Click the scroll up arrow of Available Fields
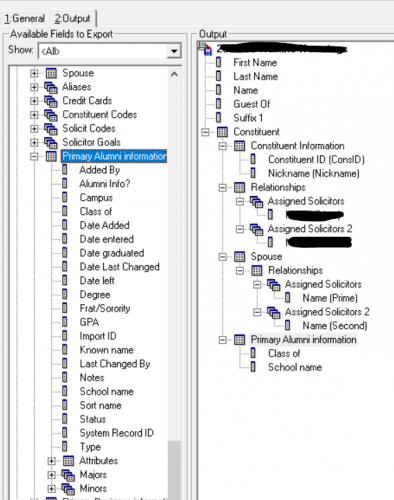The width and height of the screenshot is (394, 500). [174, 74]
